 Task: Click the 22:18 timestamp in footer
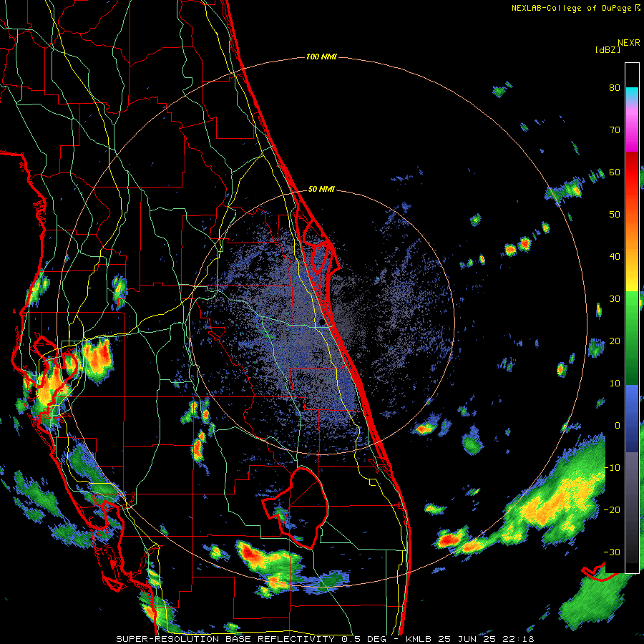[519, 639]
